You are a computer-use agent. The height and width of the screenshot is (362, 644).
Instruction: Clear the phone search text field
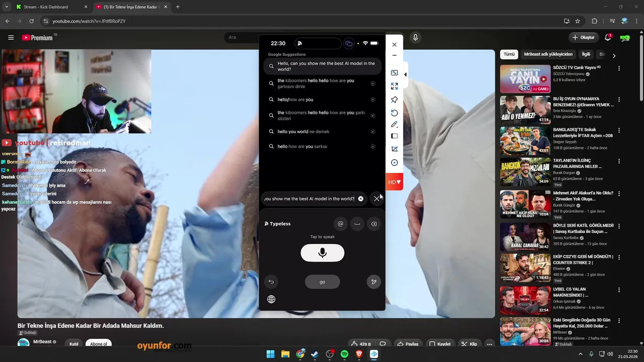click(x=361, y=199)
